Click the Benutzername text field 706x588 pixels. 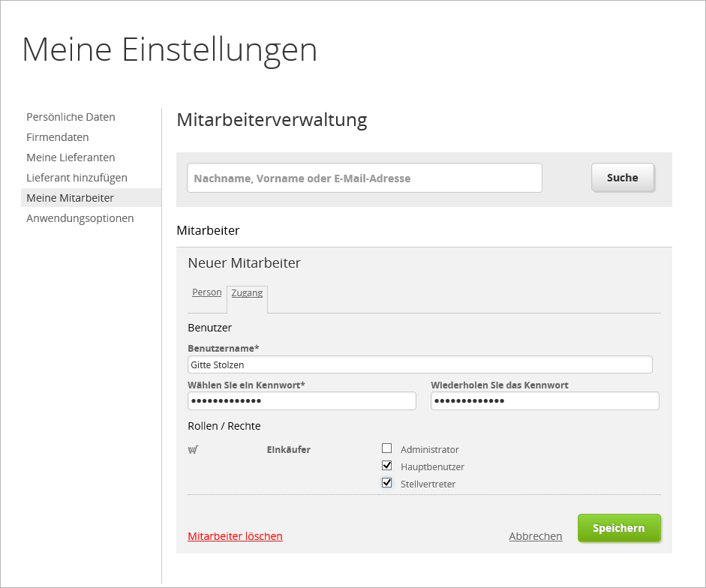point(419,364)
